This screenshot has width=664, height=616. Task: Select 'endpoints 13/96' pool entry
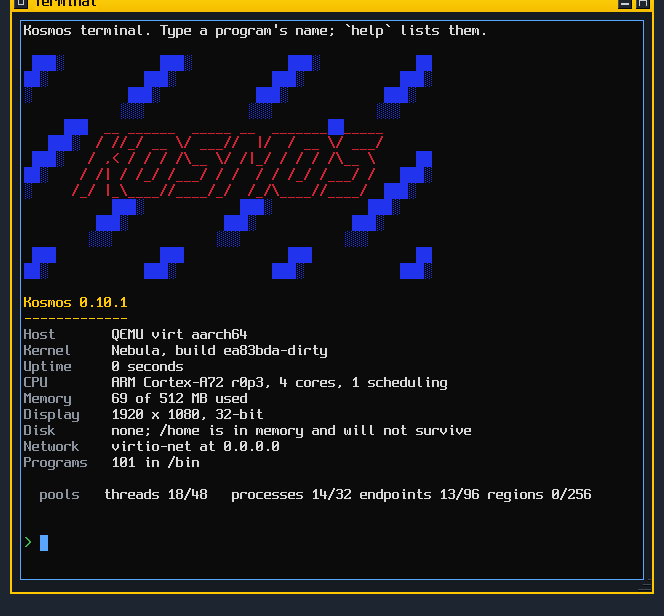[419, 495]
